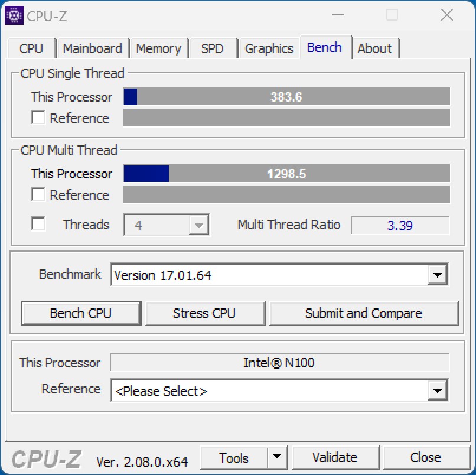
Task: Enable the Single Thread Reference checkbox
Action: tap(38, 117)
